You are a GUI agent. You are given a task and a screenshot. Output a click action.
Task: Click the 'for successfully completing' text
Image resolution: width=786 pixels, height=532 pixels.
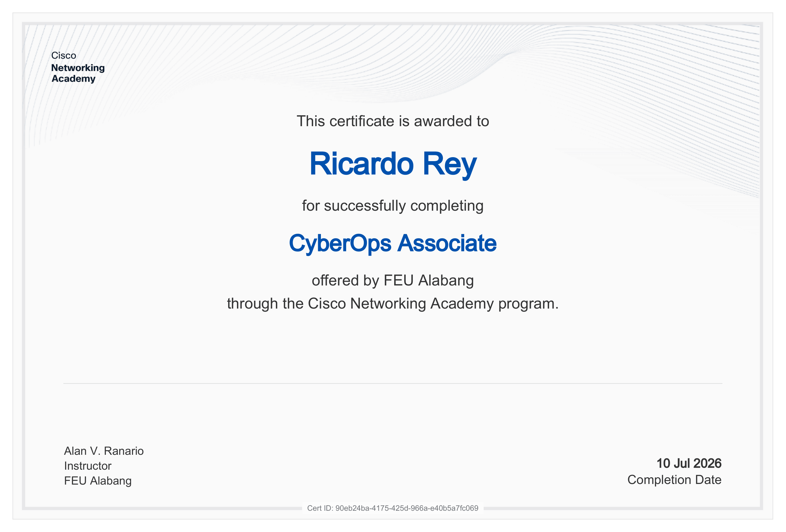393,206
